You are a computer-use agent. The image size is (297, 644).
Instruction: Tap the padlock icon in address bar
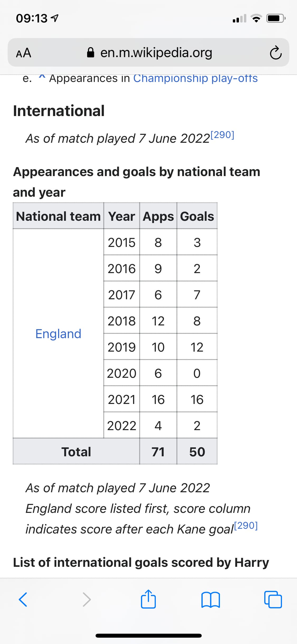click(91, 53)
